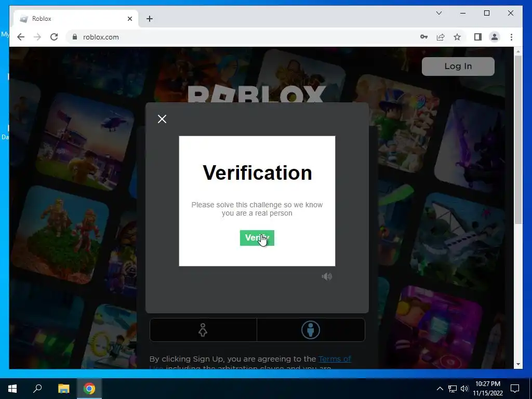Open the notification center icon
This screenshot has height=399, width=532.
click(515, 389)
